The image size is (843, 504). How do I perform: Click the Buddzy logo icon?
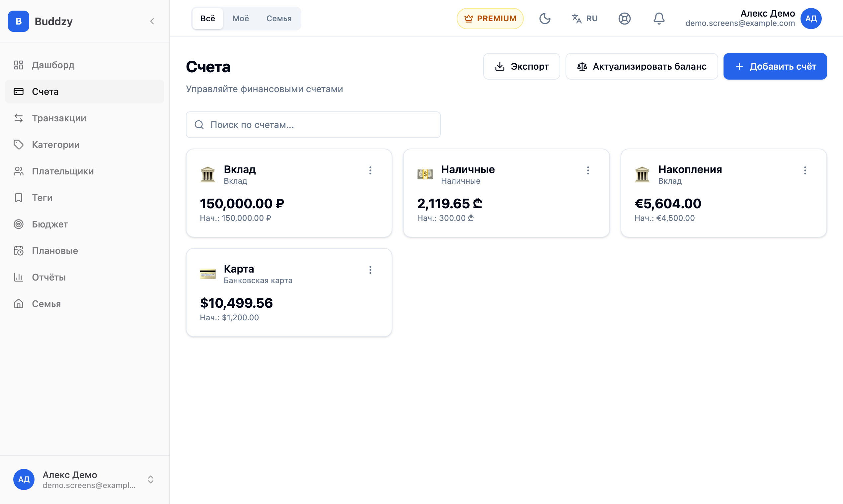tap(18, 21)
